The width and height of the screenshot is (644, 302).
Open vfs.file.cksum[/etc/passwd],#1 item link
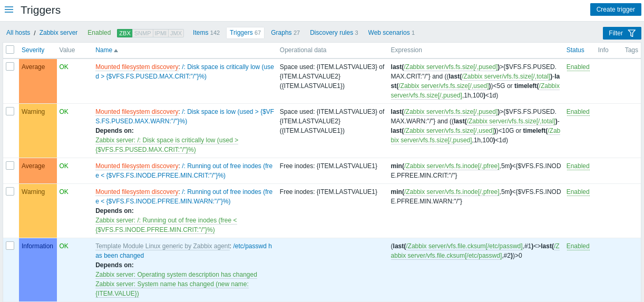pyautogui.click(x=464, y=246)
